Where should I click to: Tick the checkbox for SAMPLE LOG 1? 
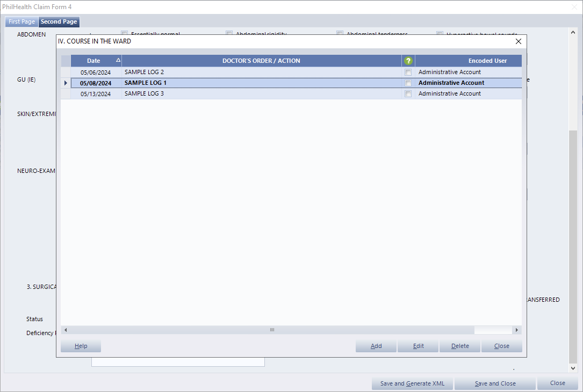point(408,83)
